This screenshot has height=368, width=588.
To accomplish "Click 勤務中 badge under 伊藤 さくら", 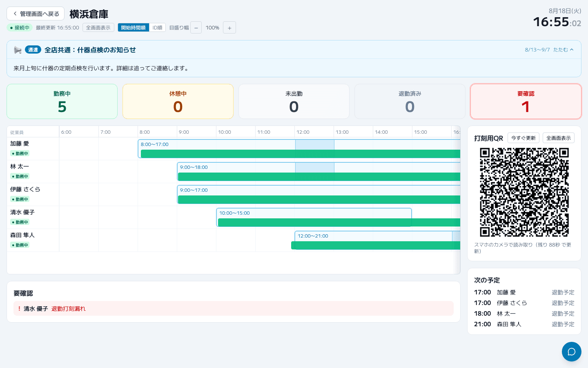I will click(x=20, y=199).
